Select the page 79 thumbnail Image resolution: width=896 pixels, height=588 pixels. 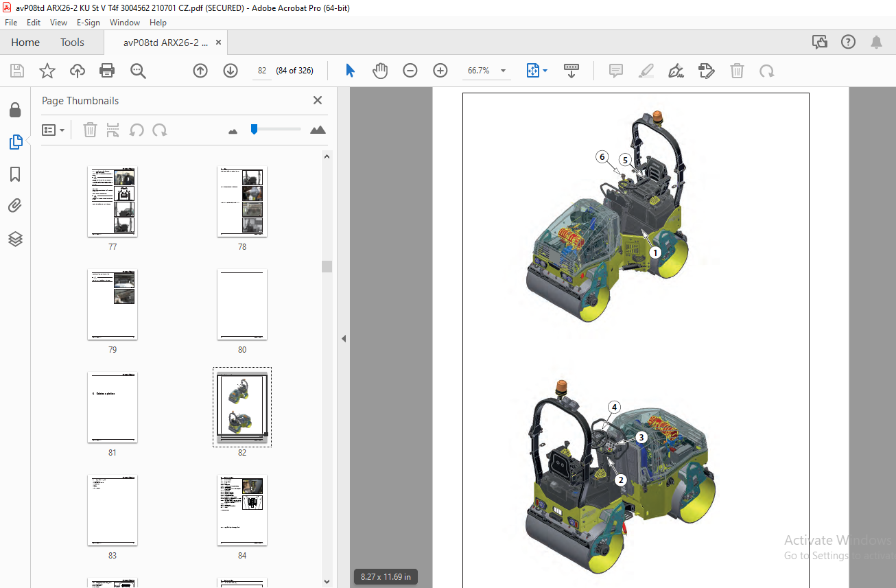tap(113, 304)
